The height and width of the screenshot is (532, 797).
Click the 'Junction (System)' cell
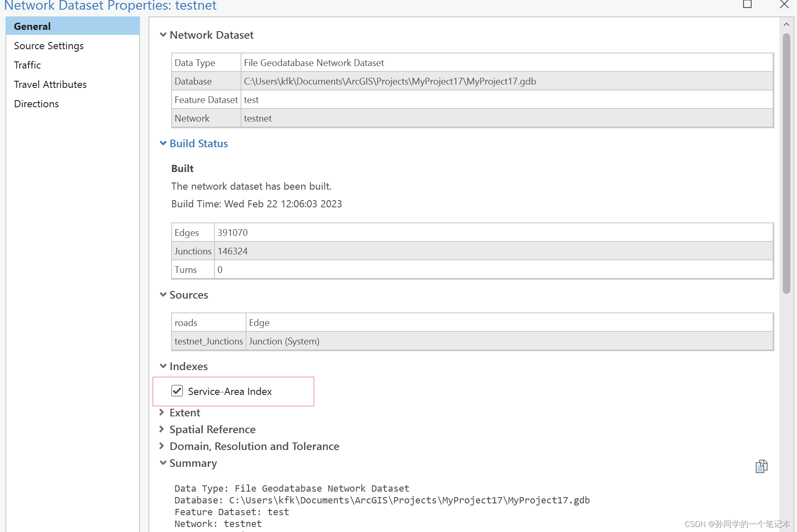(x=509, y=341)
